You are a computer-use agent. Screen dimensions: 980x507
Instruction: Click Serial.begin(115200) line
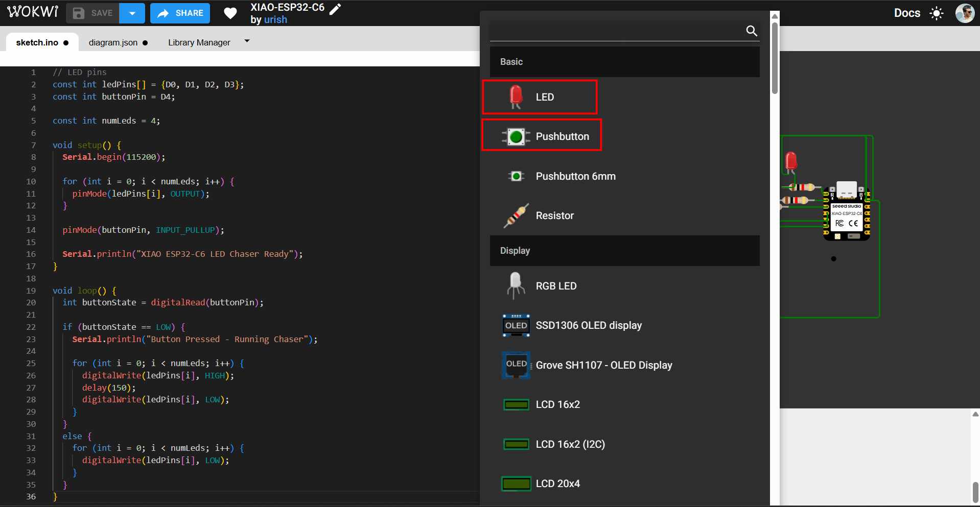113,157
